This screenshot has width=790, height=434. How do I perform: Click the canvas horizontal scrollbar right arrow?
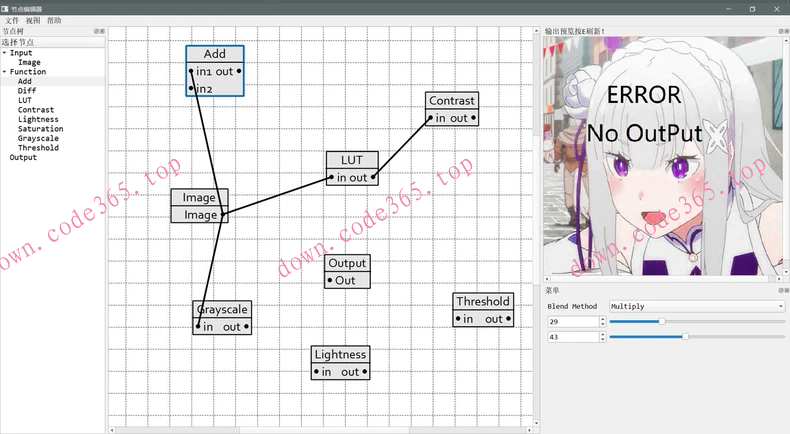click(529, 430)
